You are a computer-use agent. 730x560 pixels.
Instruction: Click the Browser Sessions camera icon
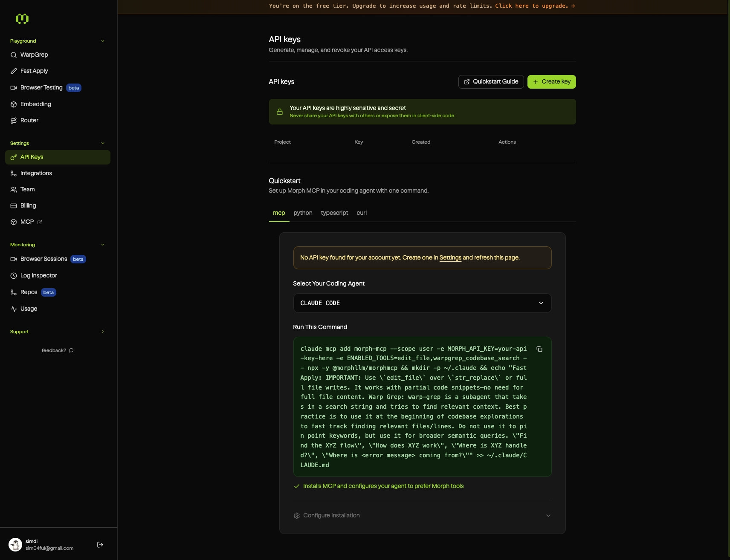tap(14, 259)
